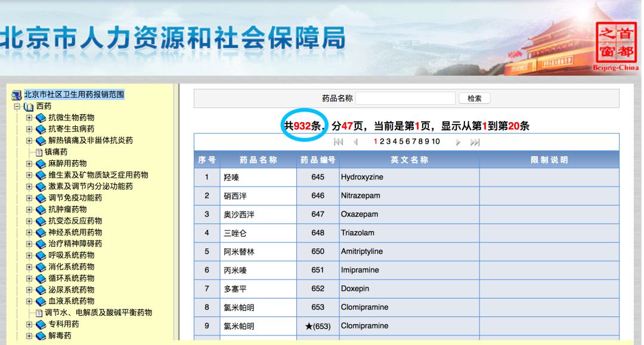Screen dimensions: 644x345
Task: Click the blue book icon beside 抗寄生虫病药
Action: click(x=41, y=130)
